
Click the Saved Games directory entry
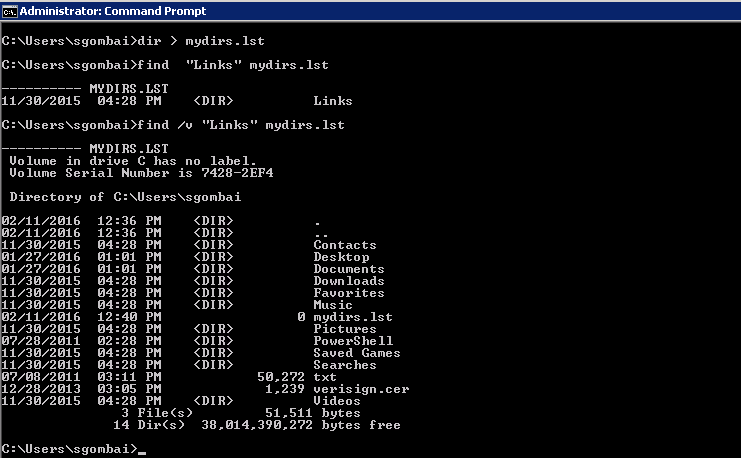point(201,353)
